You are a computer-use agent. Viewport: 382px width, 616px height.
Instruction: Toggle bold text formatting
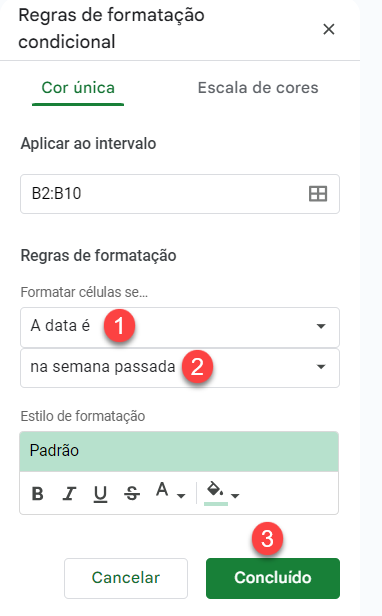click(37, 493)
